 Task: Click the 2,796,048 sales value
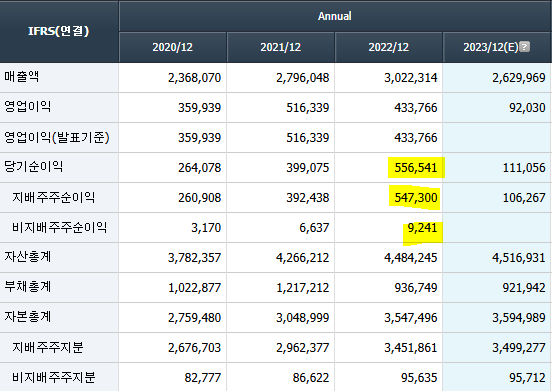pyautogui.click(x=302, y=77)
